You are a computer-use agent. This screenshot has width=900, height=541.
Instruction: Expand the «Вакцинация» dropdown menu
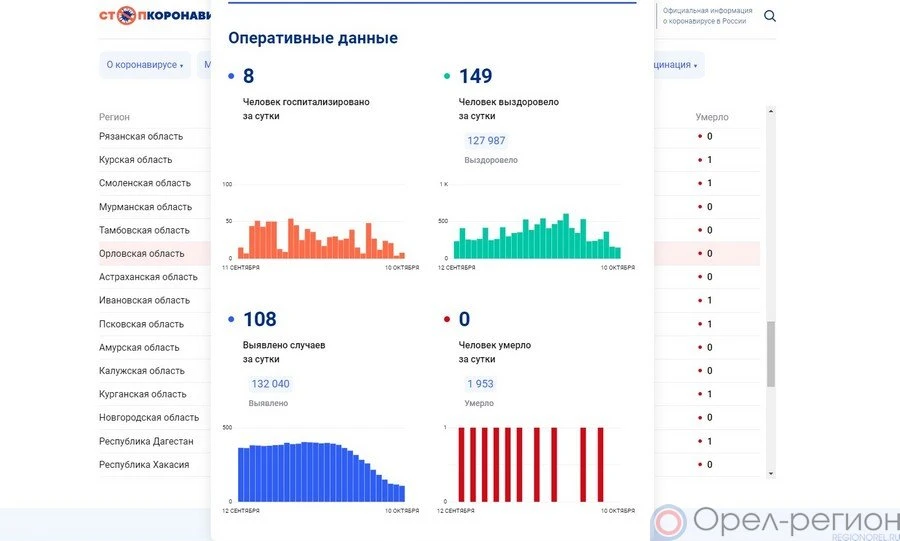tap(676, 65)
